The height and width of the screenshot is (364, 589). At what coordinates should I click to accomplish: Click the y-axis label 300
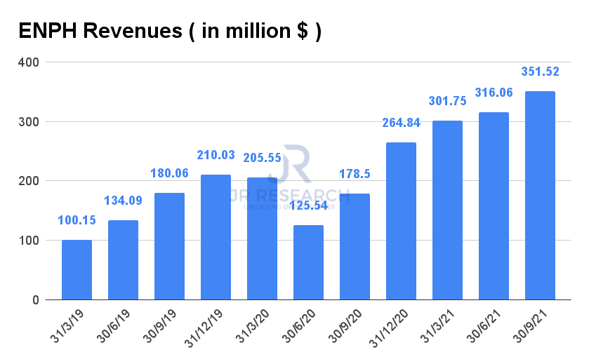click(29, 122)
